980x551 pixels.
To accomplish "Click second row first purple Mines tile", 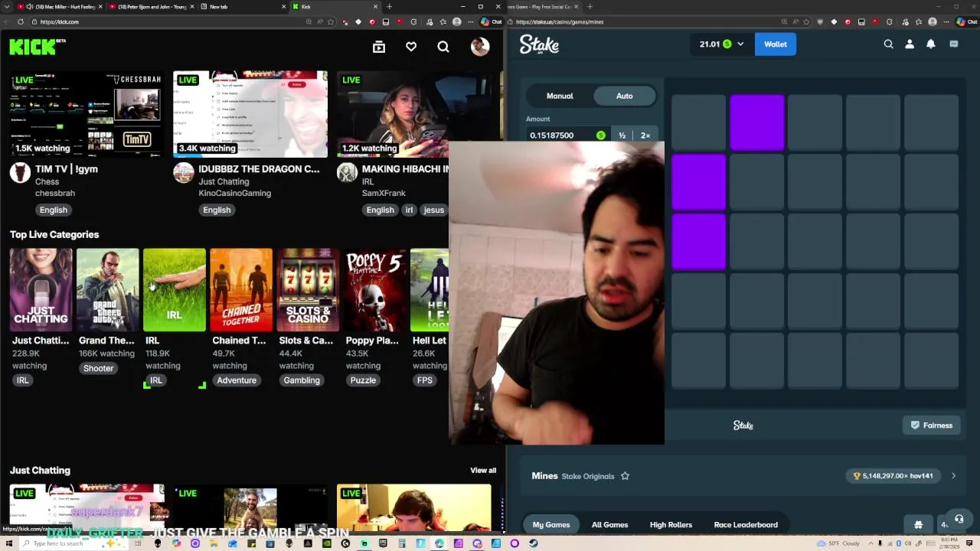I will (698, 182).
